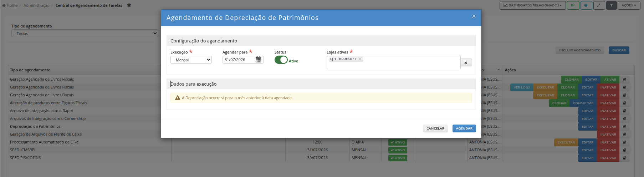Click book icon in Alteração de produtos row
Image resolution: width=644 pixels, height=177 pixels.
tap(624, 103)
